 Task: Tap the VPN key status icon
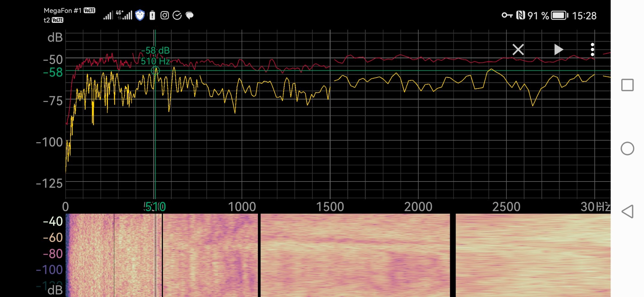(507, 15)
